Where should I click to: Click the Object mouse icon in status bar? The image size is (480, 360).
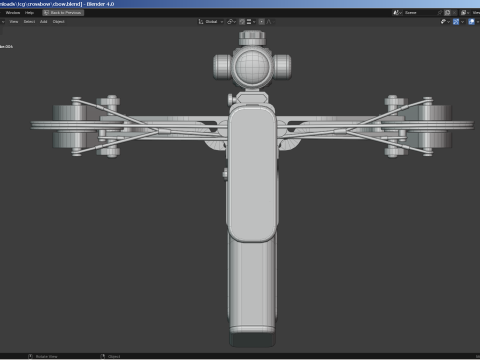103,357
